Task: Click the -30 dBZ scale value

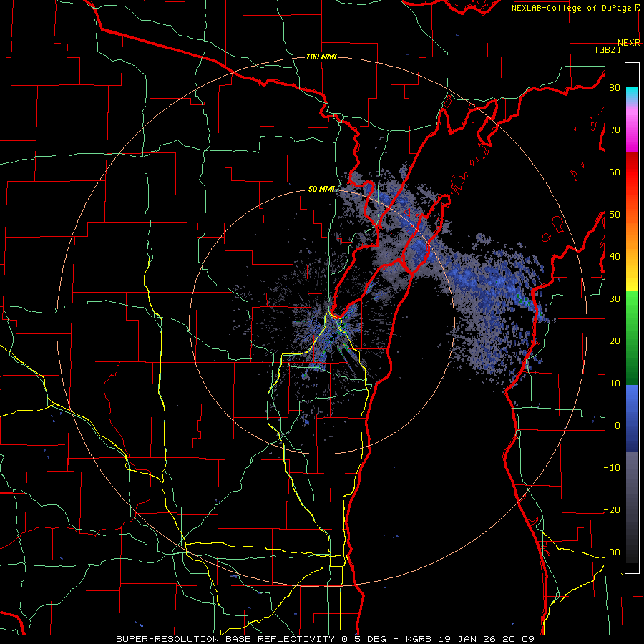Action: pyautogui.click(x=612, y=552)
